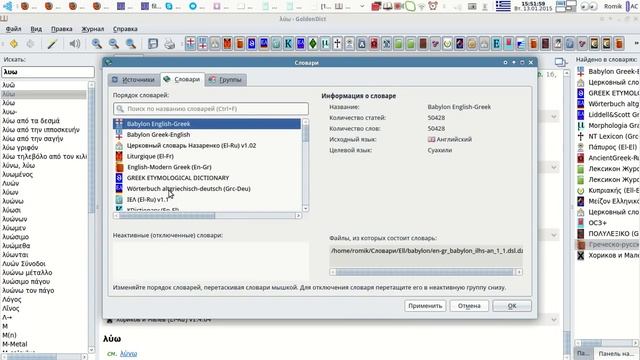The height and width of the screenshot is (360, 640).
Task: Open the λύνω link in the article
Action: [128, 353]
